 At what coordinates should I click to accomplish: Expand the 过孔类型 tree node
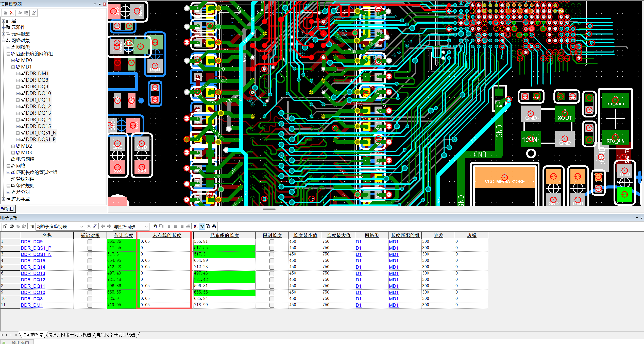coord(3,199)
